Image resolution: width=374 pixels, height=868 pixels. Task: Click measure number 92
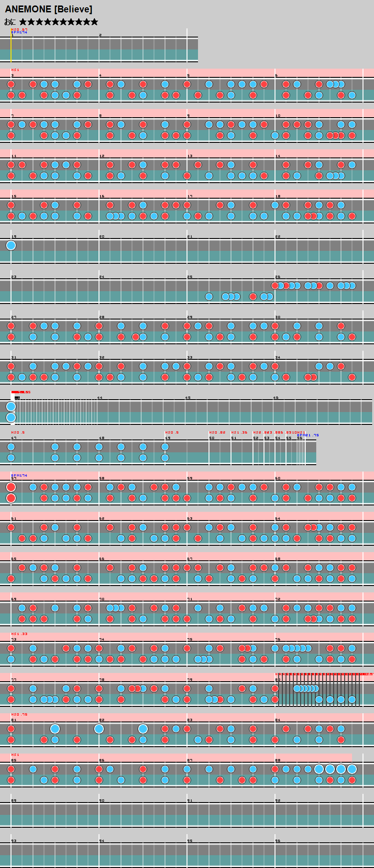coord(278,801)
